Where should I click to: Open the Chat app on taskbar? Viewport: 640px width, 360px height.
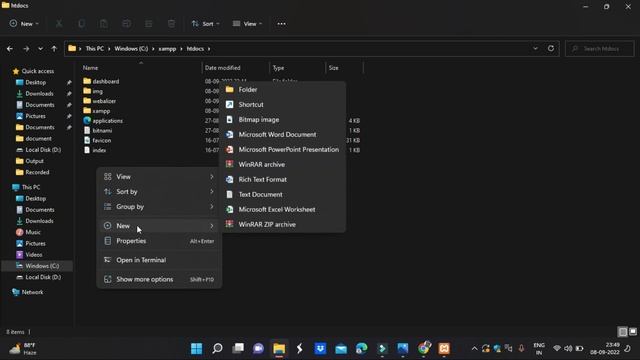258,348
